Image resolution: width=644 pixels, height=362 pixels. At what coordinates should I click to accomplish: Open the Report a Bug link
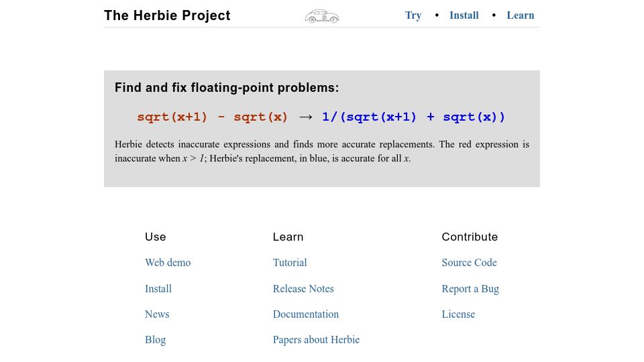tap(470, 289)
